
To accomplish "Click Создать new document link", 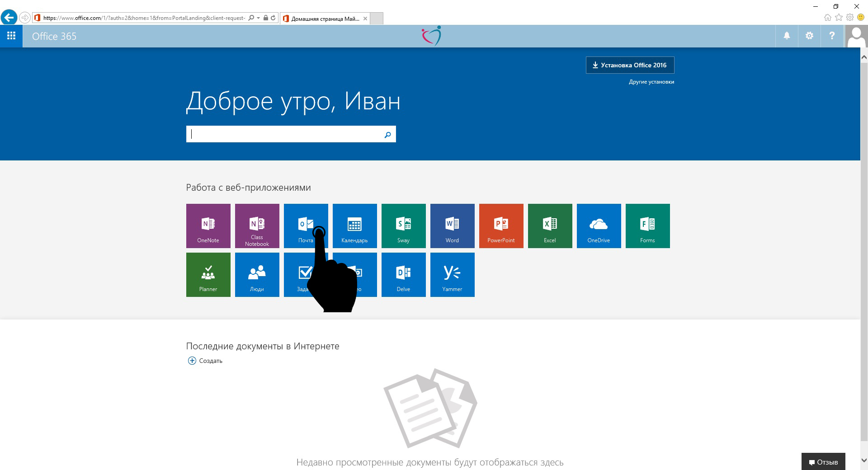I will pyautogui.click(x=205, y=361).
